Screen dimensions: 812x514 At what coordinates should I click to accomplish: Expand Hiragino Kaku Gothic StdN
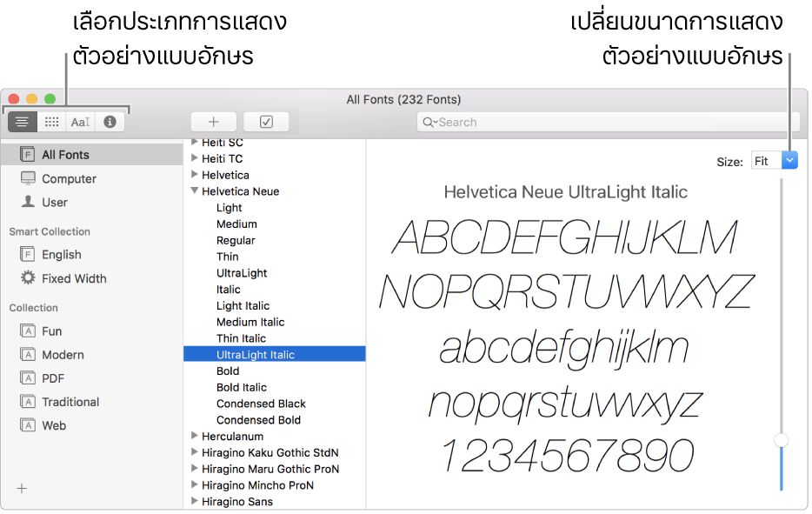pyautogui.click(x=194, y=452)
